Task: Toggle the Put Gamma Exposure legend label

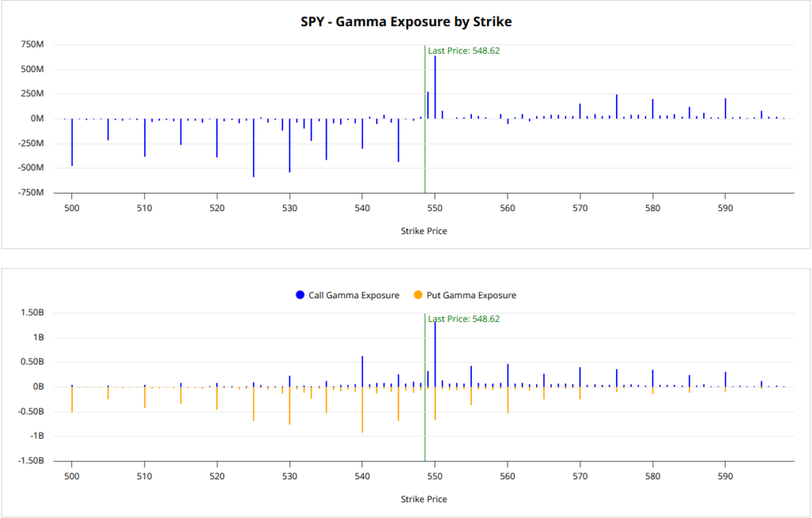Action: click(471, 295)
